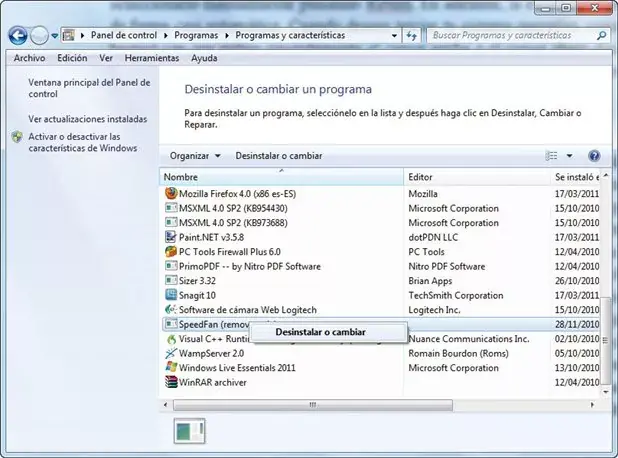
Task: Open the Herramientas menu
Action: click(x=152, y=58)
